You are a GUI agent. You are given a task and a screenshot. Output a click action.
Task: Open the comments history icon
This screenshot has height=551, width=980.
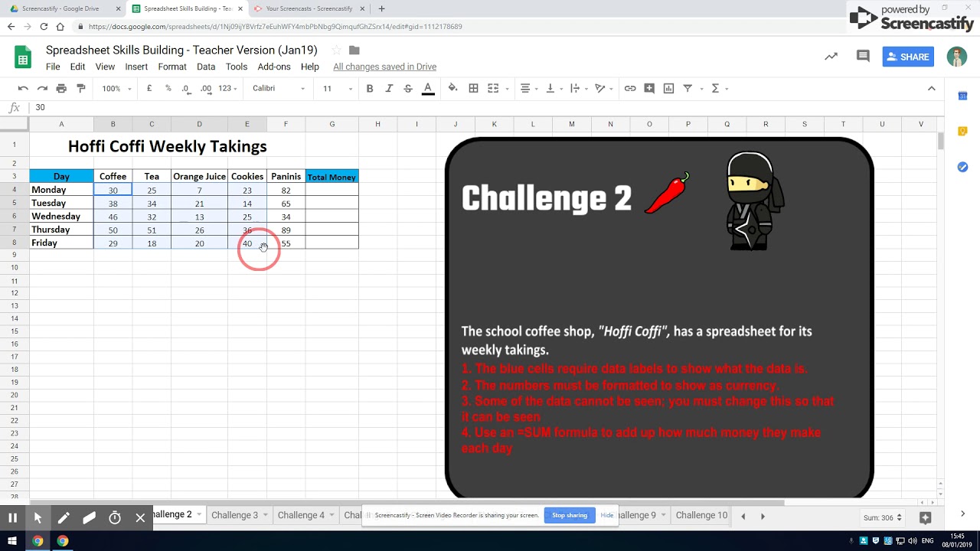click(x=863, y=57)
